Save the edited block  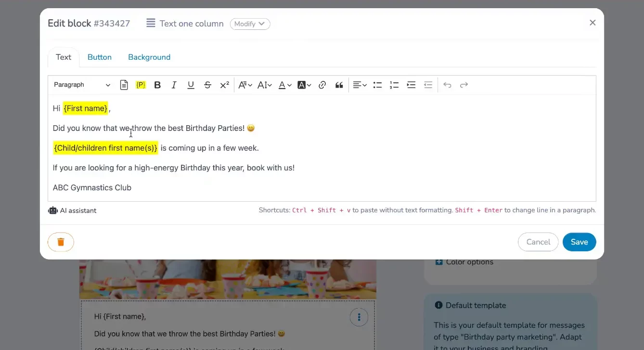click(x=579, y=242)
